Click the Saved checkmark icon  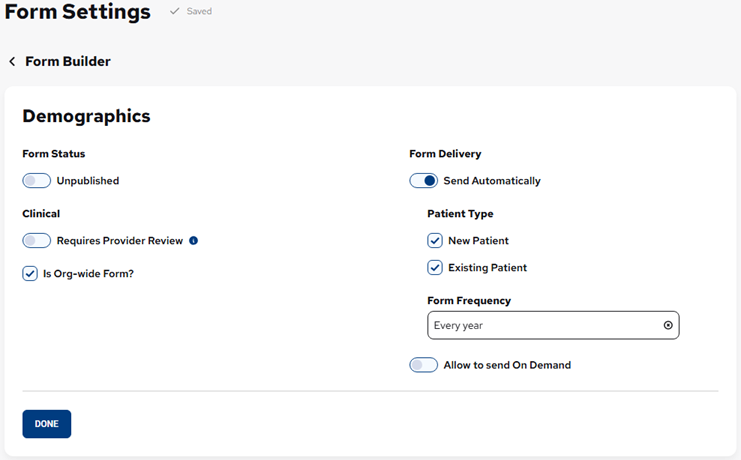[x=175, y=12]
